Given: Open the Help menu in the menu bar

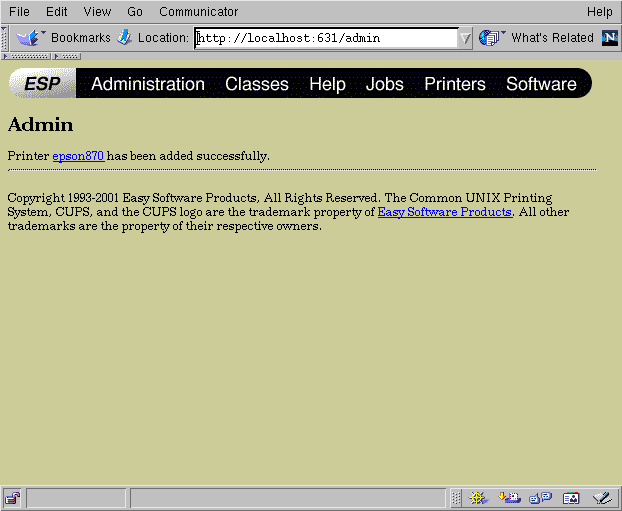Looking at the screenshot, I should [599, 12].
